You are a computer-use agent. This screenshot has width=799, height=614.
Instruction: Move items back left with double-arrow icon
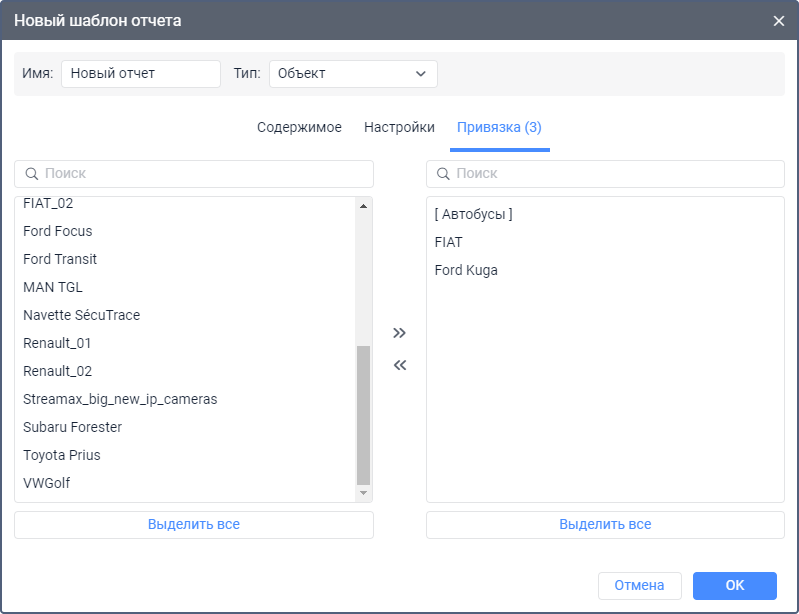click(400, 365)
